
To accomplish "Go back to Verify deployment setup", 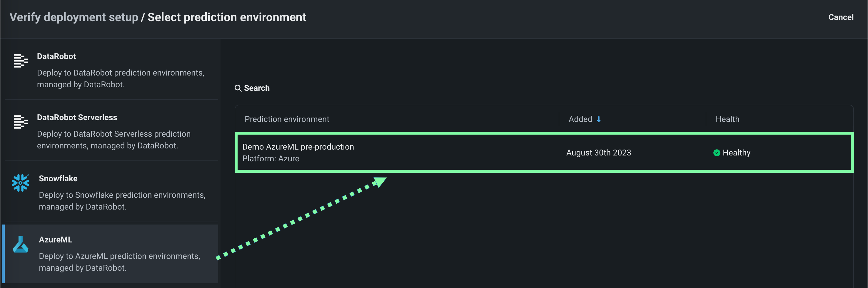I will coord(74,17).
